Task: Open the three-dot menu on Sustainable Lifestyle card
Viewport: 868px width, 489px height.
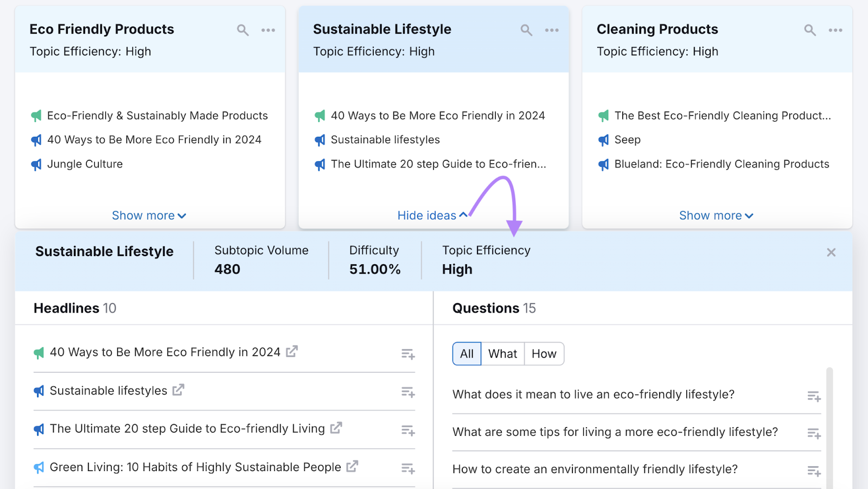Action: pyautogui.click(x=551, y=30)
